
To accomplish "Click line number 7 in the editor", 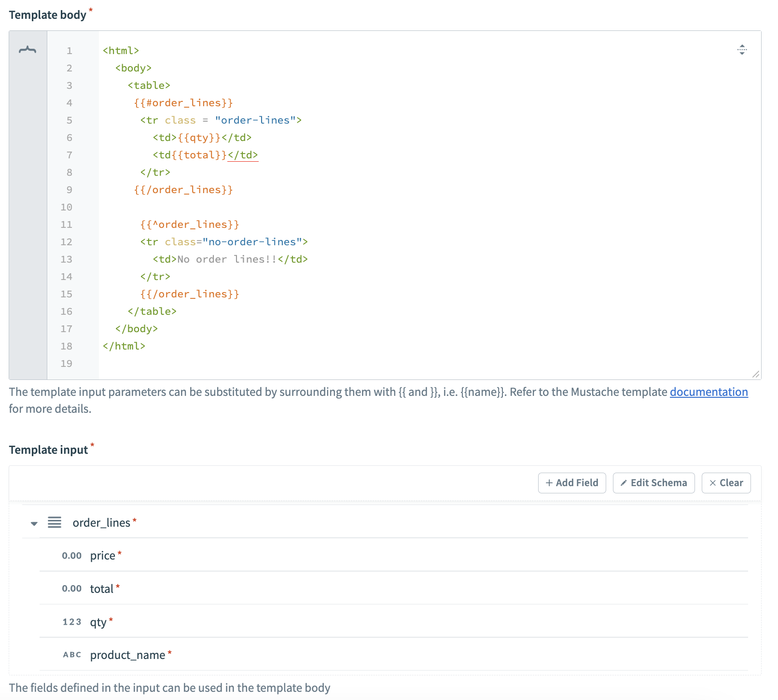I will pos(69,155).
